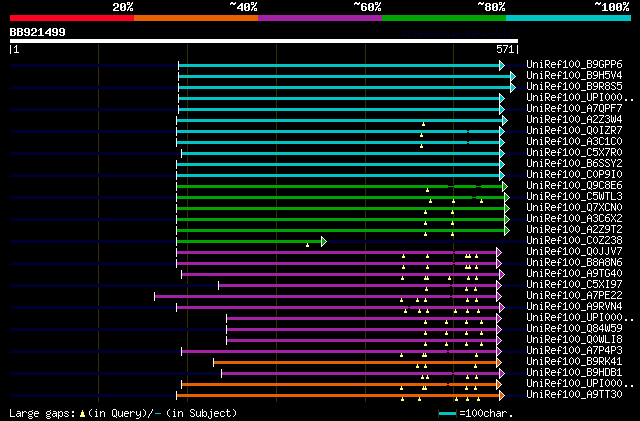640x421 pixels.
Task: Click the green alignment bar for Q7XCN0
Action: (341, 208)
